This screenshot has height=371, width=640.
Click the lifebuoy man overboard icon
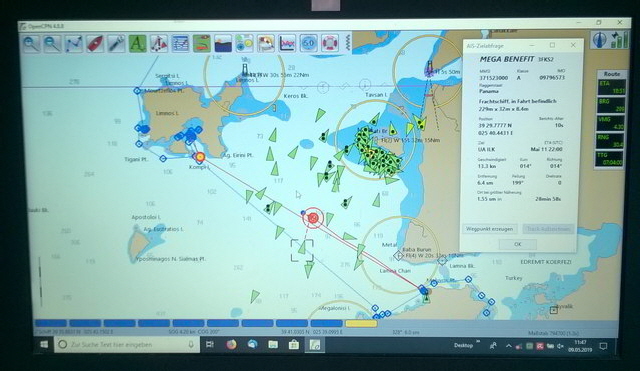click(x=330, y=43)
